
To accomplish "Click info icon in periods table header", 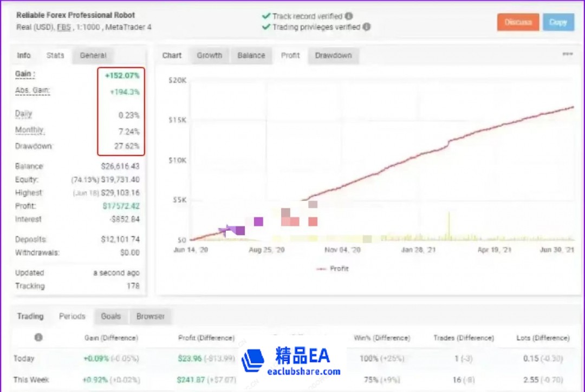I will pyautogui.click(x=38, y=337).
